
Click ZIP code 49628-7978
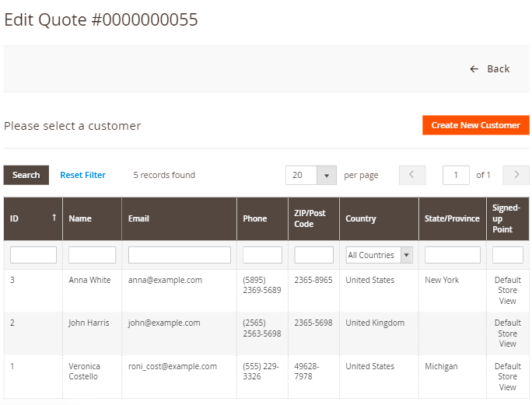pyautogui.click(x=306, y=372)
